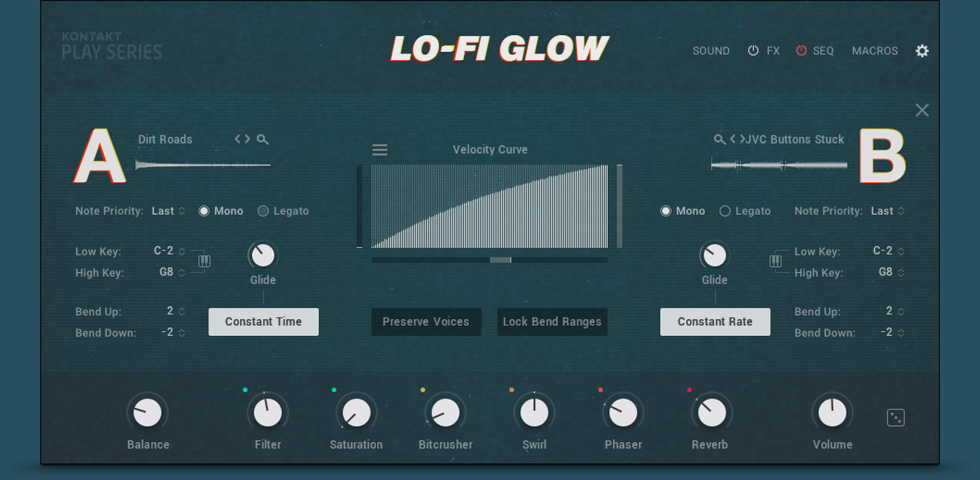This screenshot has height=480, width=980.
Task: Click the Saturation knob
Action: 356,413
